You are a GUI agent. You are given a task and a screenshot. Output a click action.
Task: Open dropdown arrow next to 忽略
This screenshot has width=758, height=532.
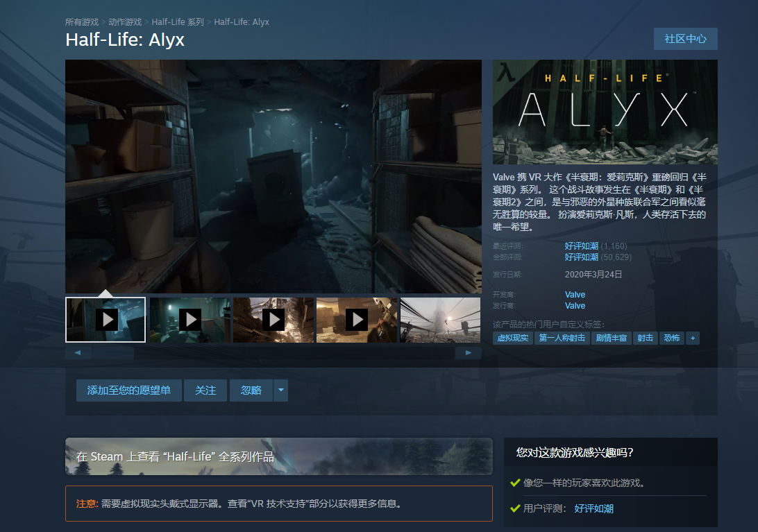280,391
